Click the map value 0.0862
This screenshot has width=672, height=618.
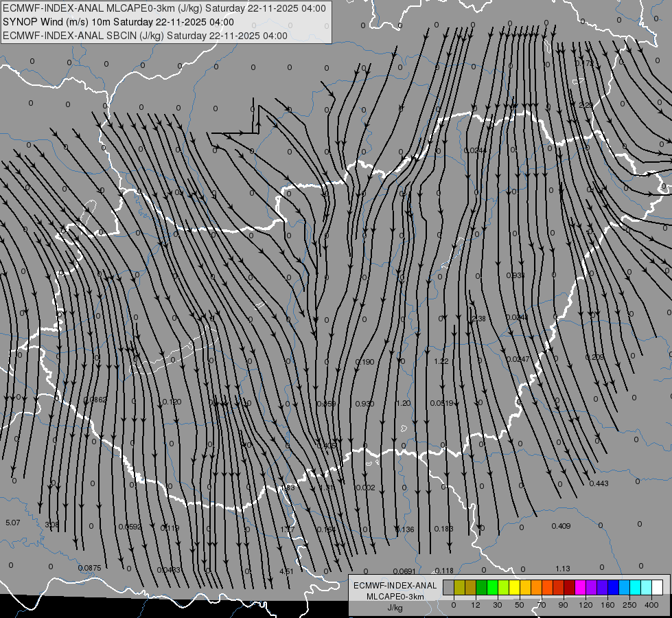point(95,400)
